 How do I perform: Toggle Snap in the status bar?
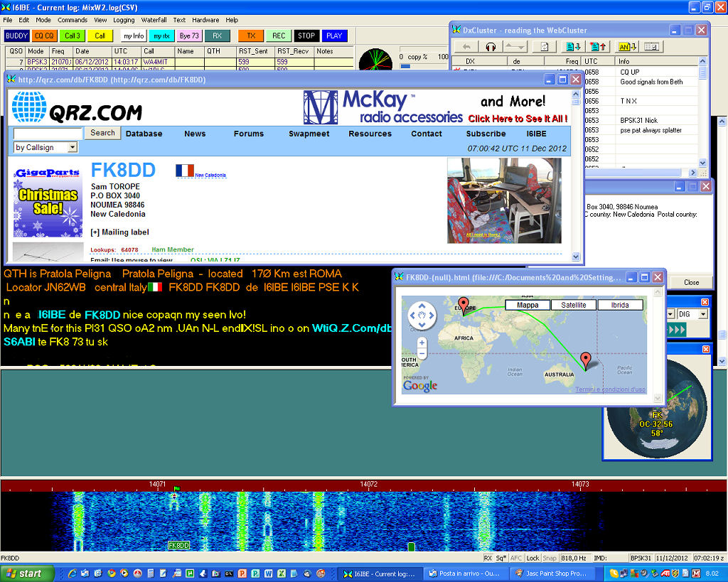[550, 559]
